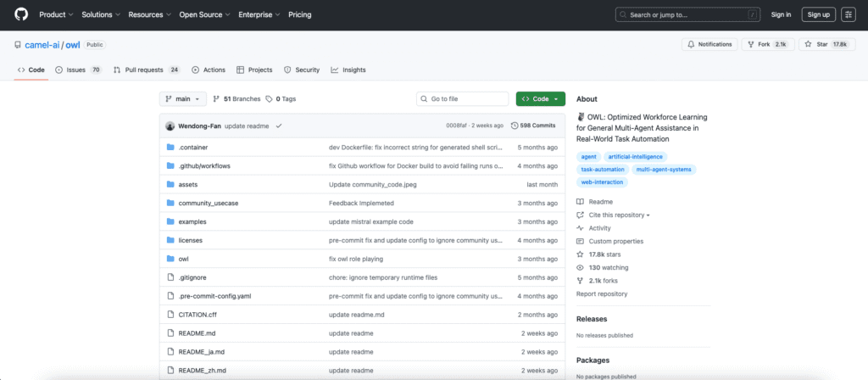Screen dimensions: 868x380
Task: Switch to the Issues tab
Action: click(x=78, y=70)
